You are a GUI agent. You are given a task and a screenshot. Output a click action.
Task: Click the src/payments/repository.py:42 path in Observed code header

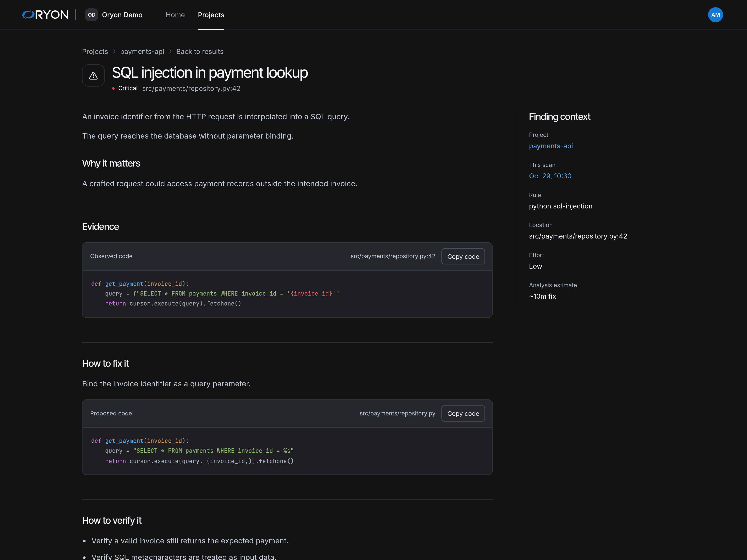click(x=393, y=256)
